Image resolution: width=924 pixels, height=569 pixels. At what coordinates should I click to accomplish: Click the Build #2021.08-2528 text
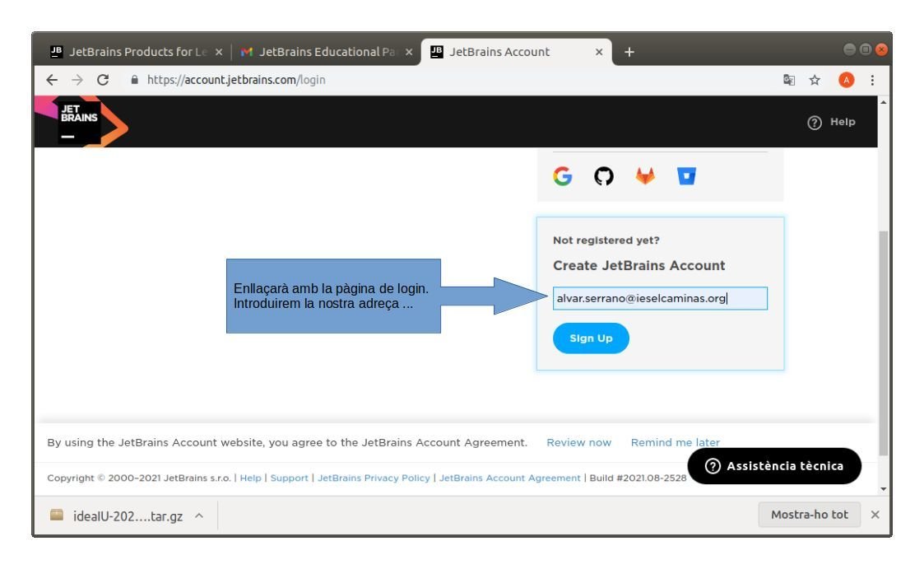click(638, 478)
